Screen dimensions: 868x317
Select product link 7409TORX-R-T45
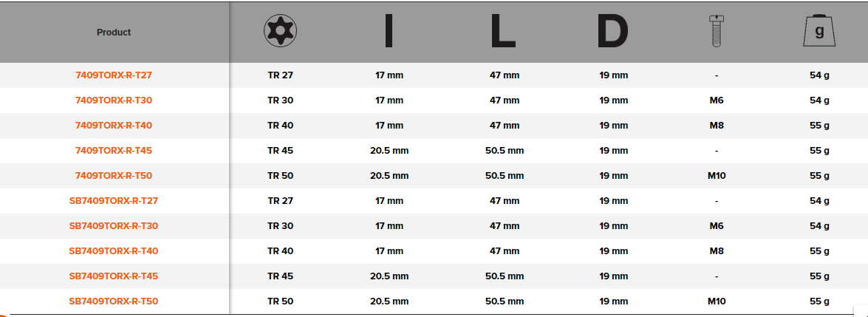(114, 151)
